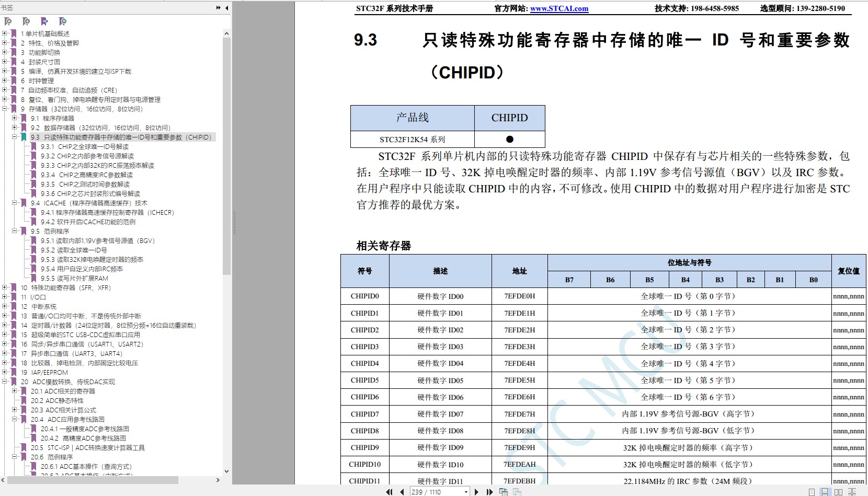Click the next view icon
The height and width of the screenshot is (496, 868).
click(517, 492)
